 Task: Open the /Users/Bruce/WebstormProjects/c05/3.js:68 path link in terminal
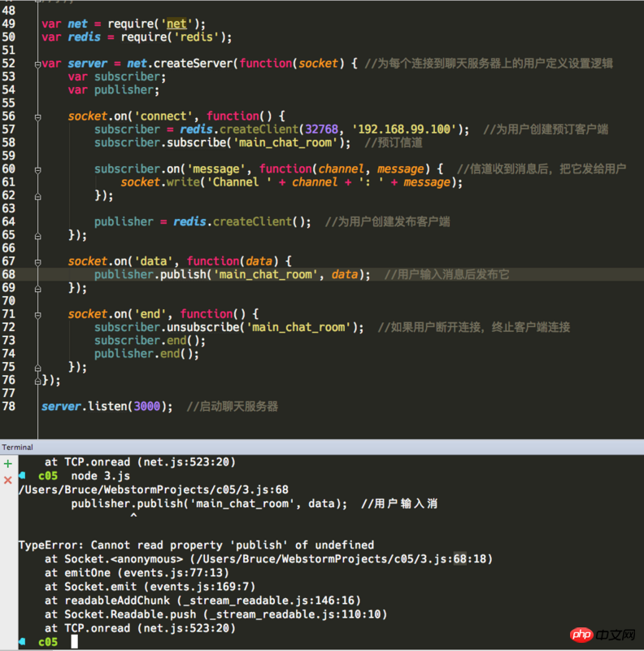(x=154, y=490)
